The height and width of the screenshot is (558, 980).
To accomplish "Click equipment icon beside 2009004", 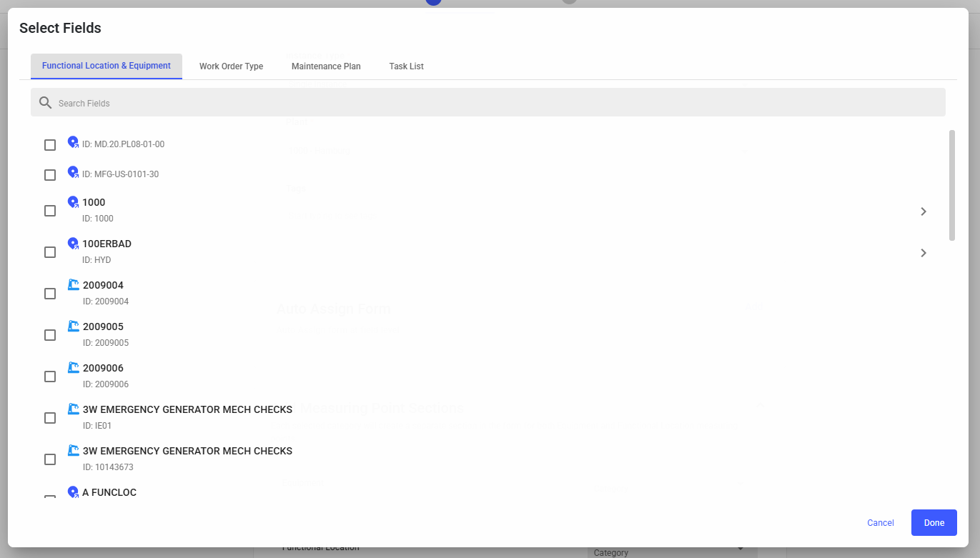I will click(x=73, y=285).
